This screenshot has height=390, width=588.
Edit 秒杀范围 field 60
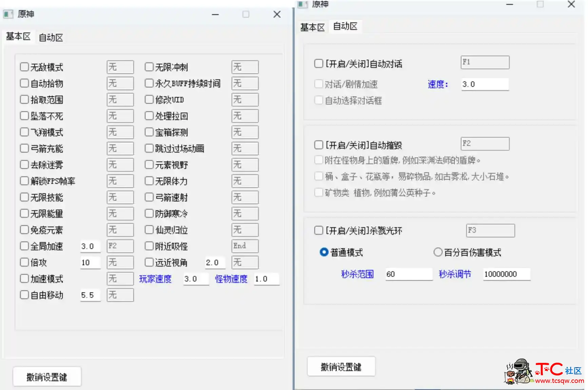tap(409, 274)
